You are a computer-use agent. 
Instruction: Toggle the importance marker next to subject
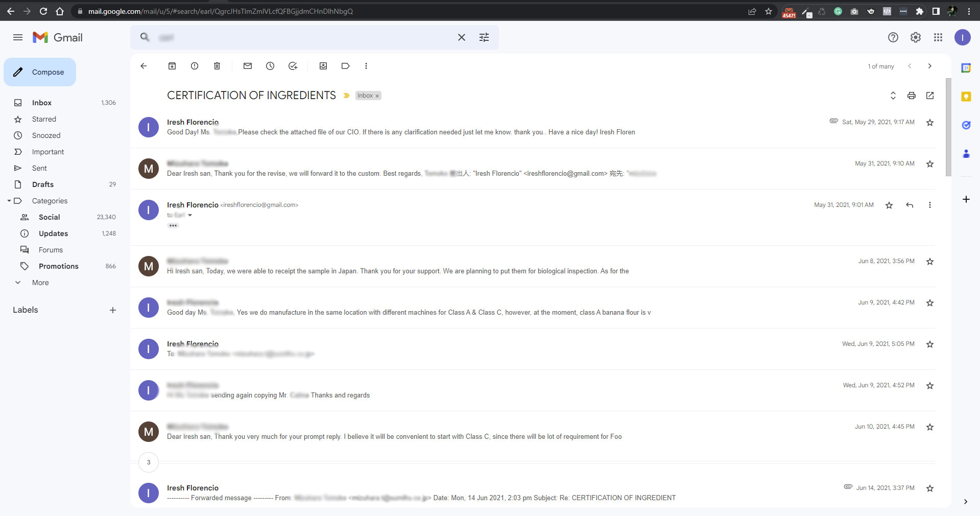(x=346, y=96)
